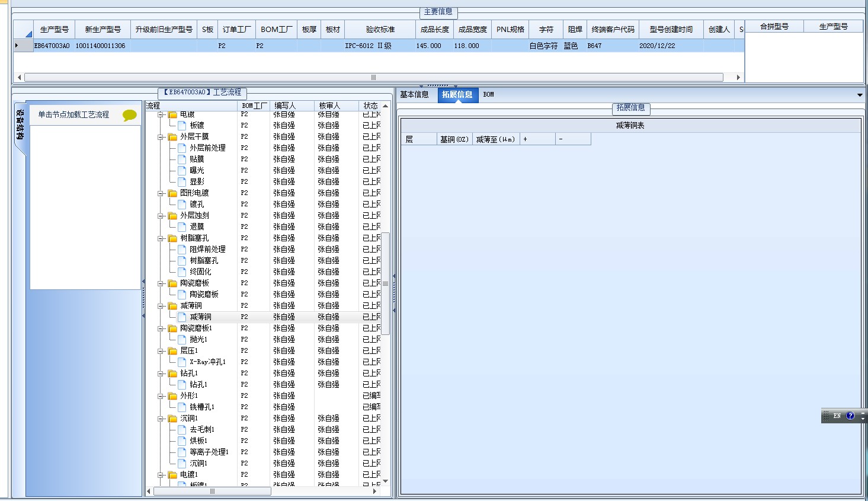
Task: Click the 基铜(OZ) column header
Action: pyautogui.click(x=454, y=139)
